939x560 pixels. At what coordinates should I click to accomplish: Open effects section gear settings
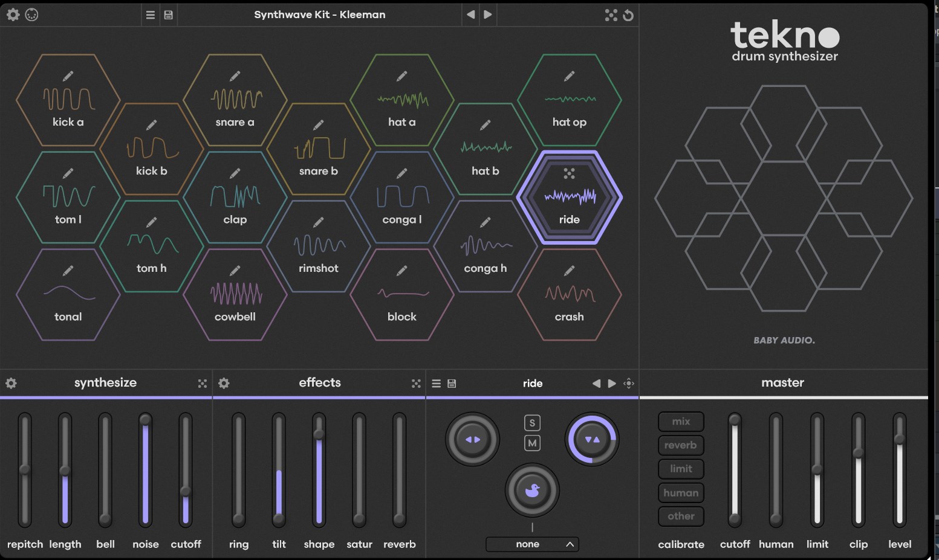(224, 384)
